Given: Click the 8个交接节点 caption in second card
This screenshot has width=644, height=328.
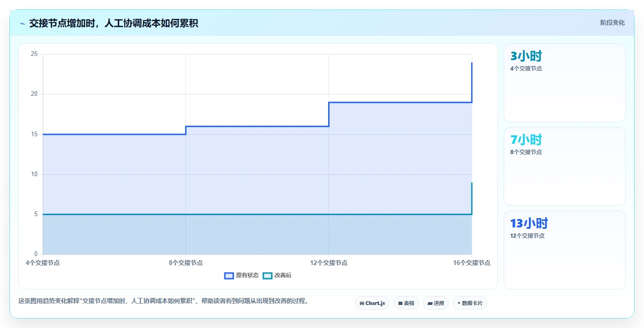Looking at the screenshot, I should tap(526, 152).
